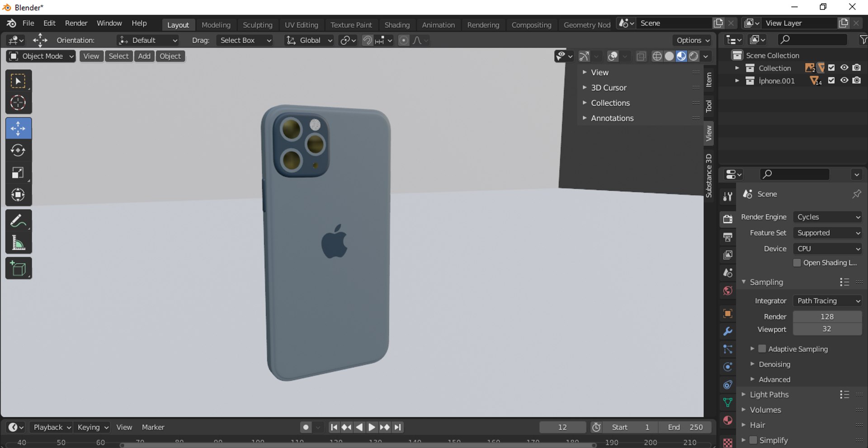868x448 pixels.
Task: Open the Item sidebar tab
Action: [x=708, y=80]
